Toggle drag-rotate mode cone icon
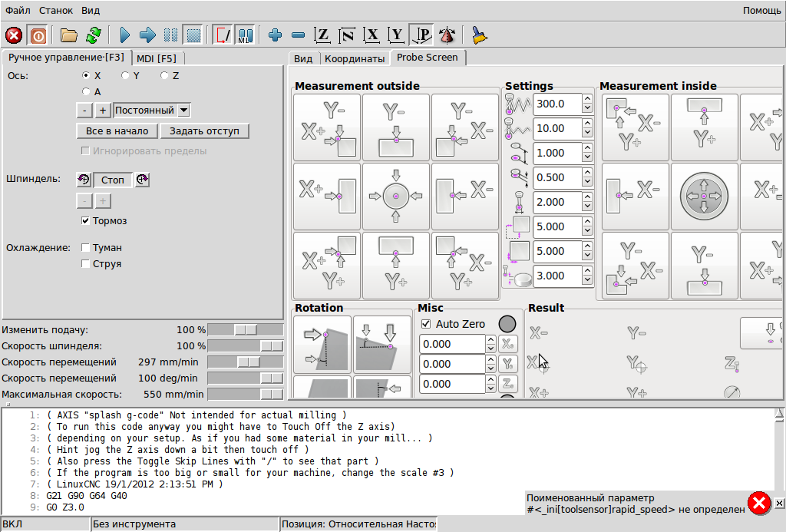Screen dimensions: 786x532 pos(447,35)
